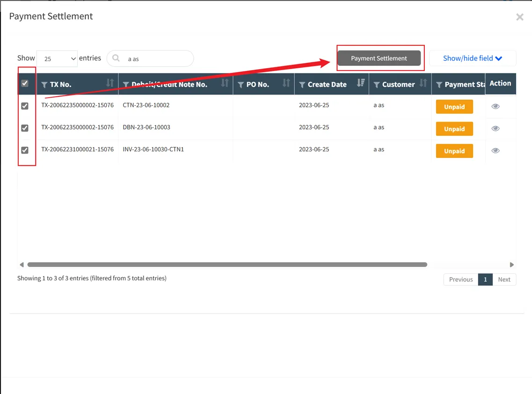
Task: Click the Payment Status column filter icon
Action: (x=439, y=85)
